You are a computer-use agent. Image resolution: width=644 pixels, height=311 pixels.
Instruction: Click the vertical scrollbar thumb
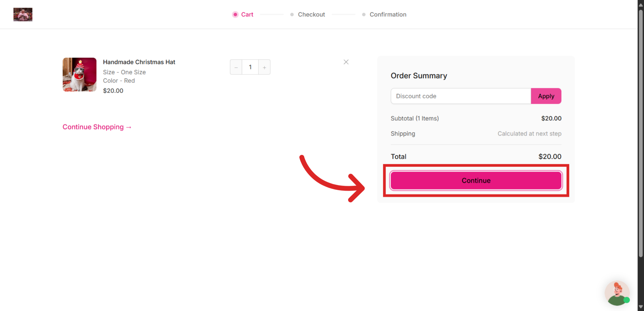641,134
